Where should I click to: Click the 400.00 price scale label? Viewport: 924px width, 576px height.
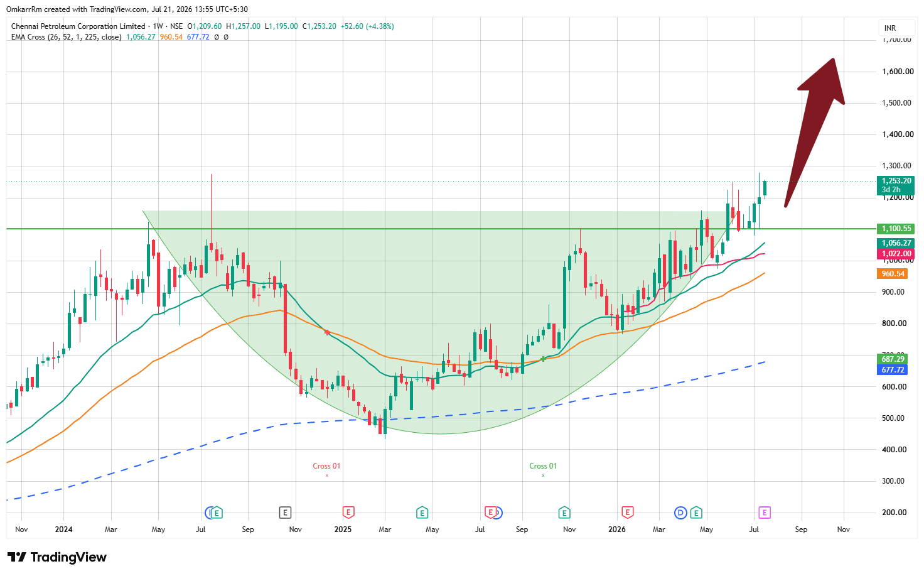click(894, 450)
